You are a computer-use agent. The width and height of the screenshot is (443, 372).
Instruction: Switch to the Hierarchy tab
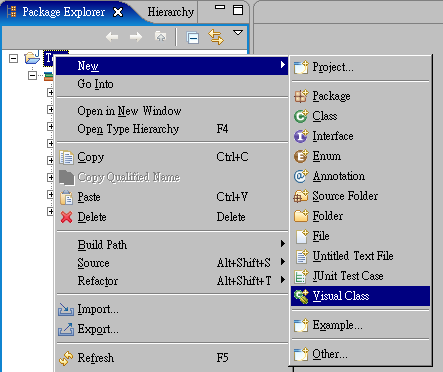point(171,12)
